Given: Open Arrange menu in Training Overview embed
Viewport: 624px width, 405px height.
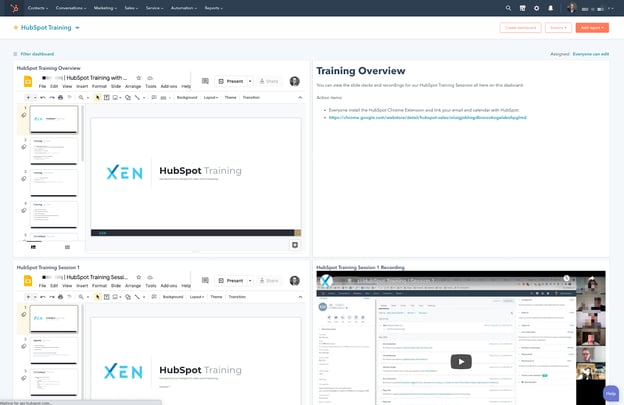Looking at the screenshot, I should click(133, 86).
